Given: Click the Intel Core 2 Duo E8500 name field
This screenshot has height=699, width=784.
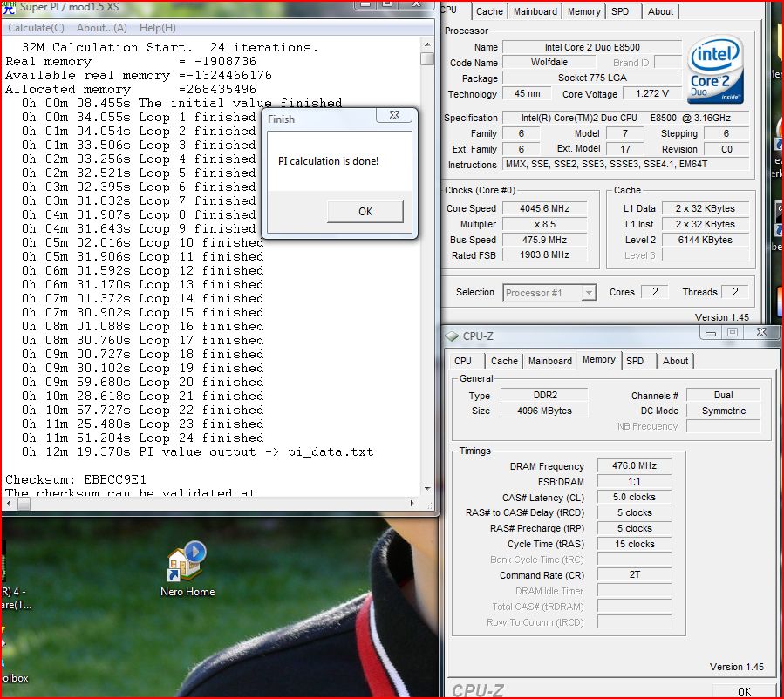Looking at the screenshot, I should (x=592, y=47).
